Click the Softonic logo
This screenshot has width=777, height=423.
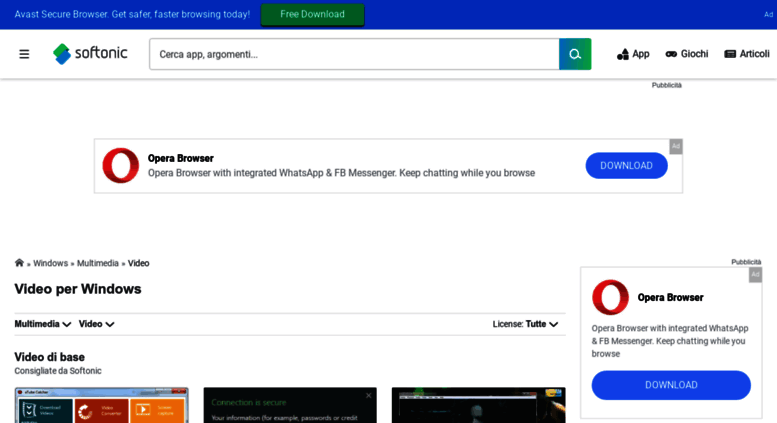pos(90,53)
